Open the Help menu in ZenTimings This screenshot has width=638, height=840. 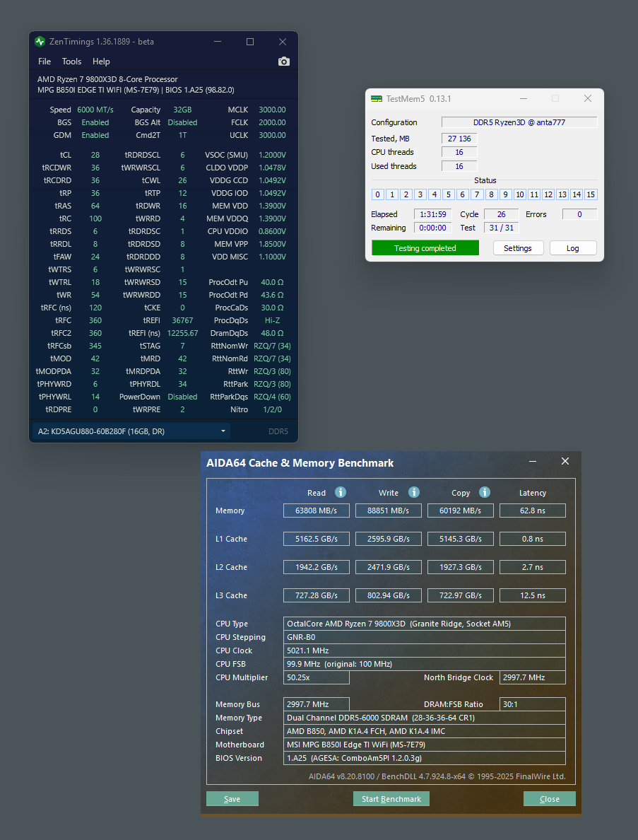coord(101,62)
